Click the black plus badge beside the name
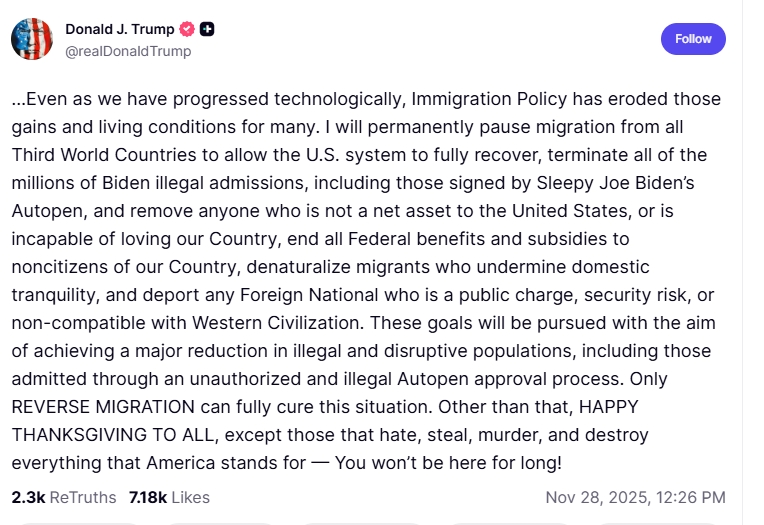The width and height of the screenshot is (764, 525). [207, 30]
